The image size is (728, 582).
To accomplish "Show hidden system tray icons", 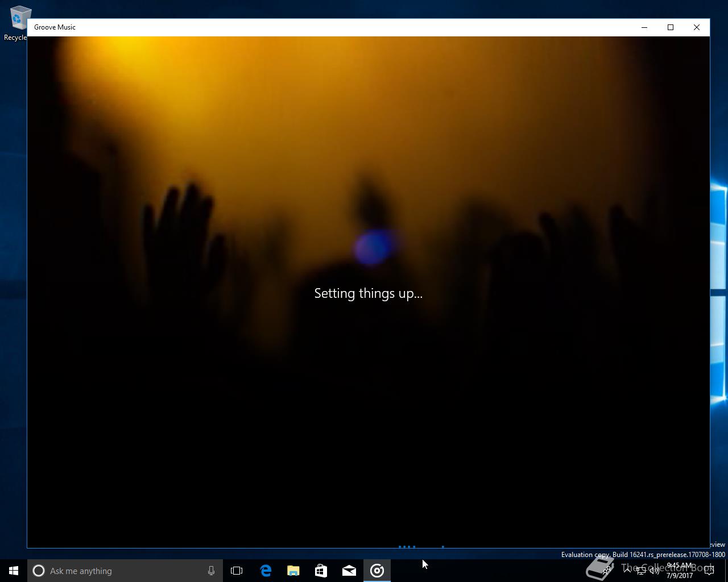I will tap(628, 571).
